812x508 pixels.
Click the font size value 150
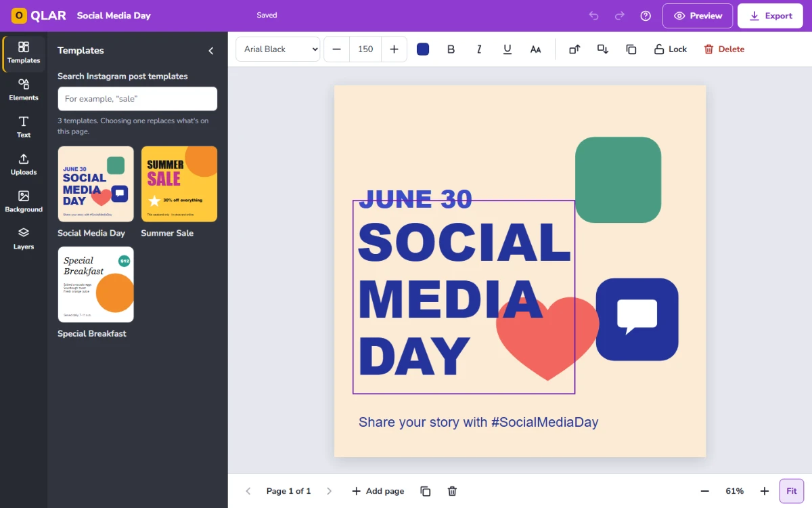[x=365, y=49]
